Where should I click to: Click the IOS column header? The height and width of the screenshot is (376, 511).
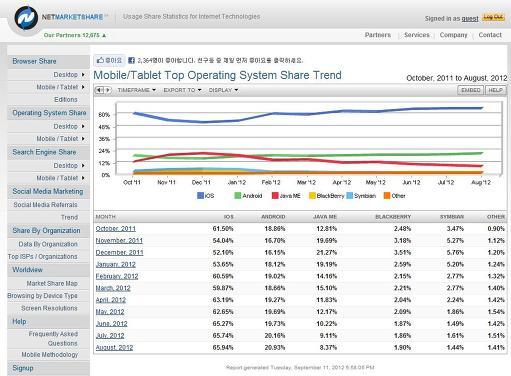[229, 217]
